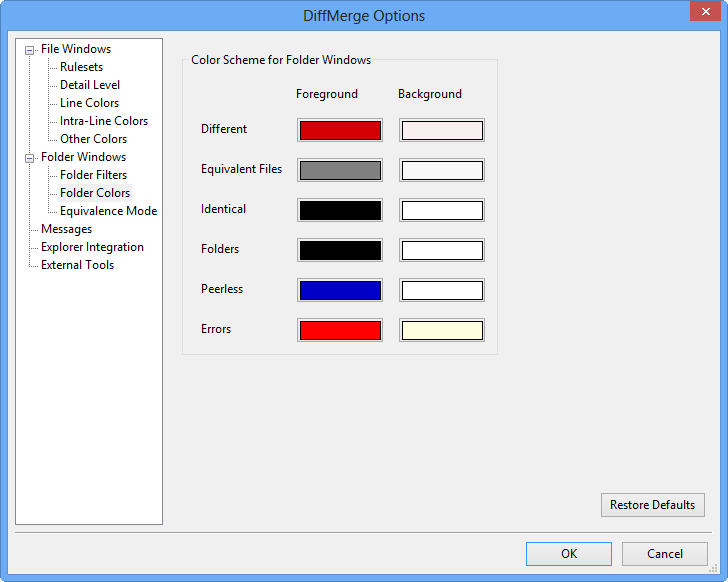Select File Windows in the tree
The image size is (728, 582).
tap(76, 49)
